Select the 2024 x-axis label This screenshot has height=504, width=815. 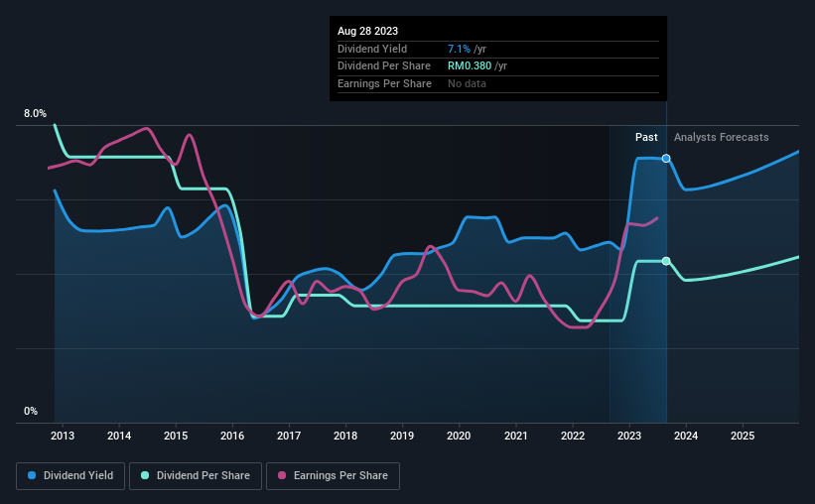pos(686,436)
